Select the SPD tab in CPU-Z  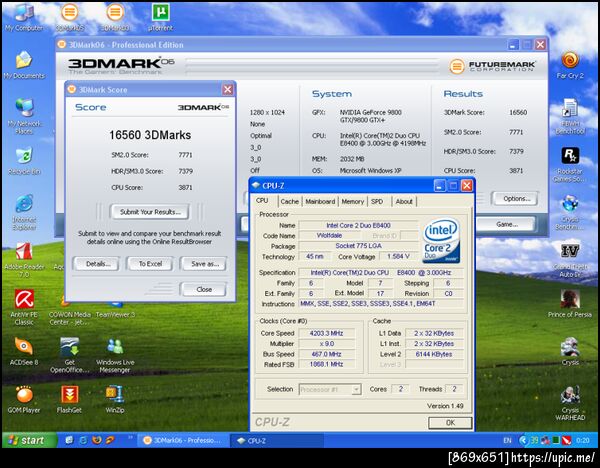click(378, 201)
